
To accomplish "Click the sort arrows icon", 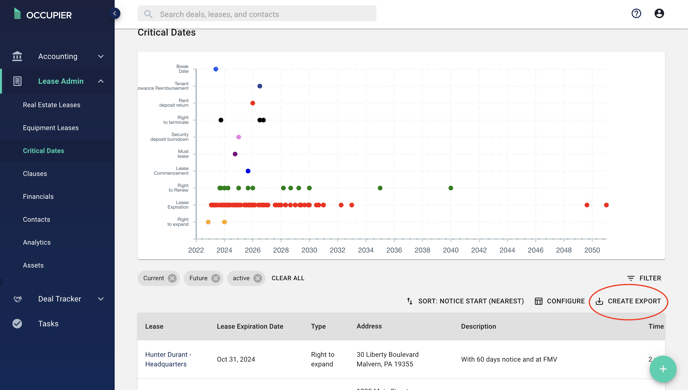I will coord(409,301).
